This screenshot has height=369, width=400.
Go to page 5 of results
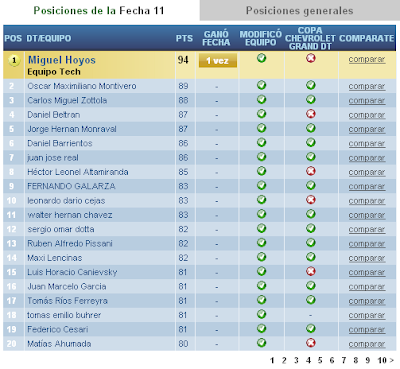[x=320, y=360]
